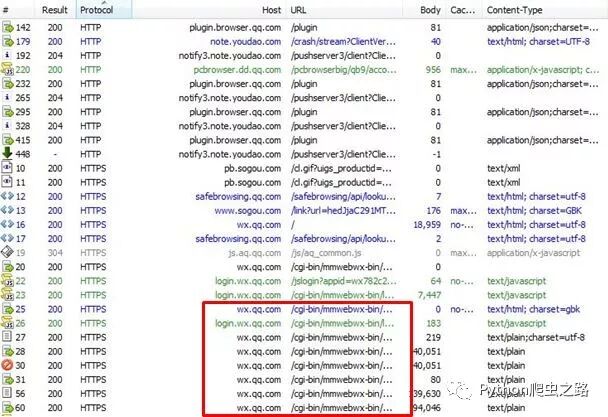Click session 295 row icon
Screen dimensions: 608x417
point(8,112)
